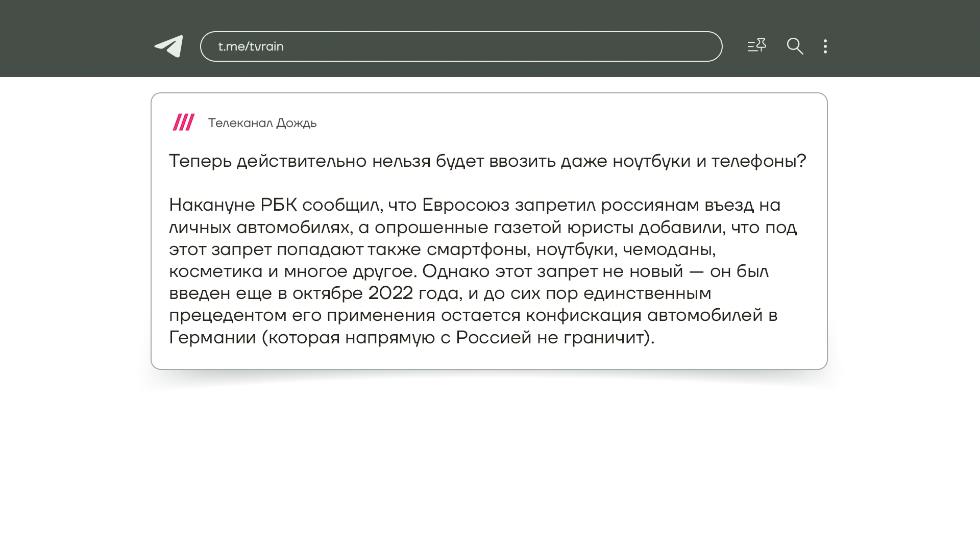Click the year 2022 in the post text
980x551 pixels.
(x=390, y=293)
